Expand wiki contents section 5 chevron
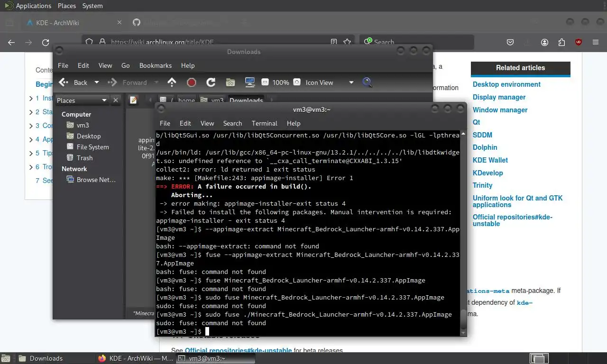Viewport: 607px width, 364px height. [31, 153]
